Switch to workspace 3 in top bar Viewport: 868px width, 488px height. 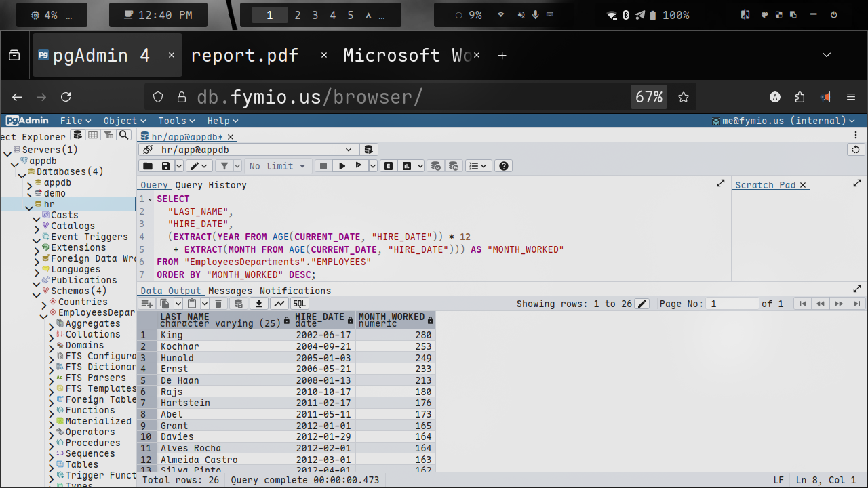click(x=315, y=15)
